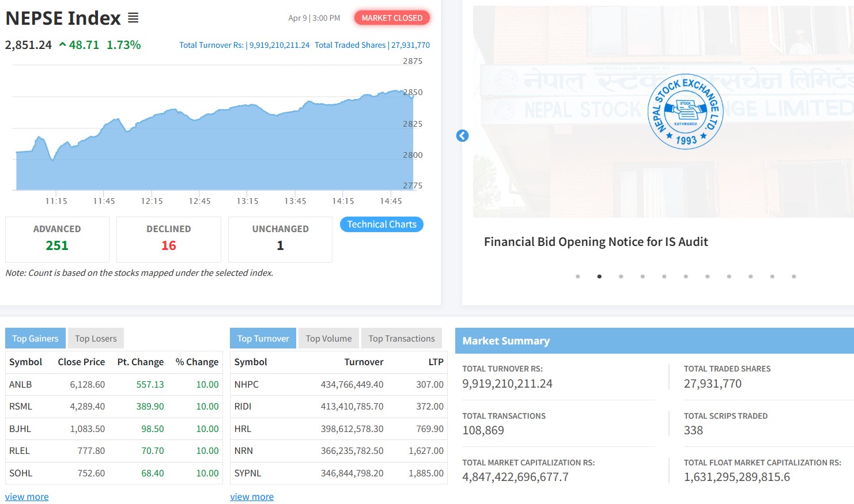The height and width of the screenshot is (504, 854).
Task: Switch to the Top Losers tab
Action: pos(96,339)
